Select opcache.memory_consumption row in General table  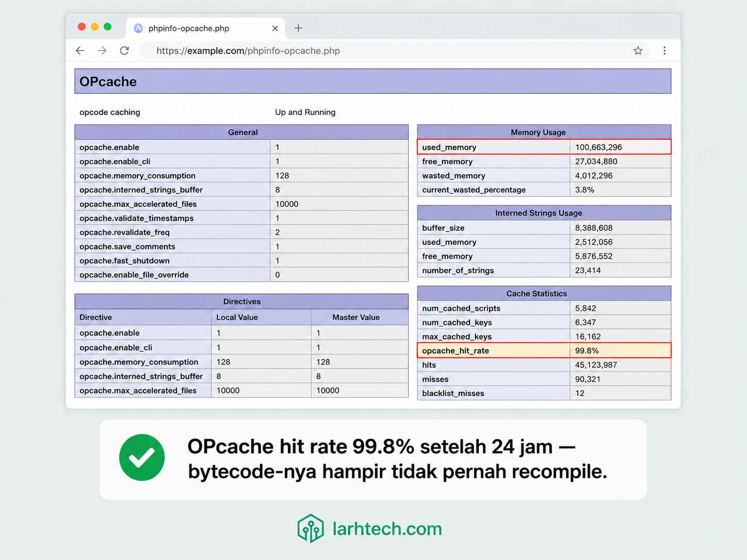[x=241, y=176]
